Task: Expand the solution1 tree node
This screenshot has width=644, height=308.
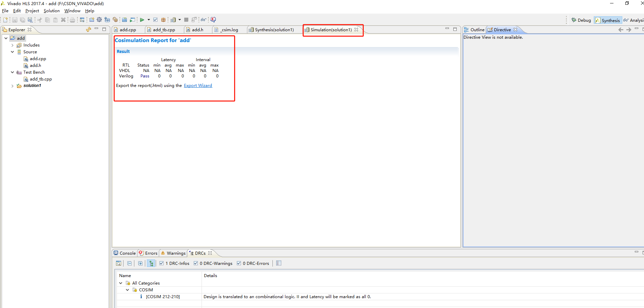Action: click(x=13, y=86)
